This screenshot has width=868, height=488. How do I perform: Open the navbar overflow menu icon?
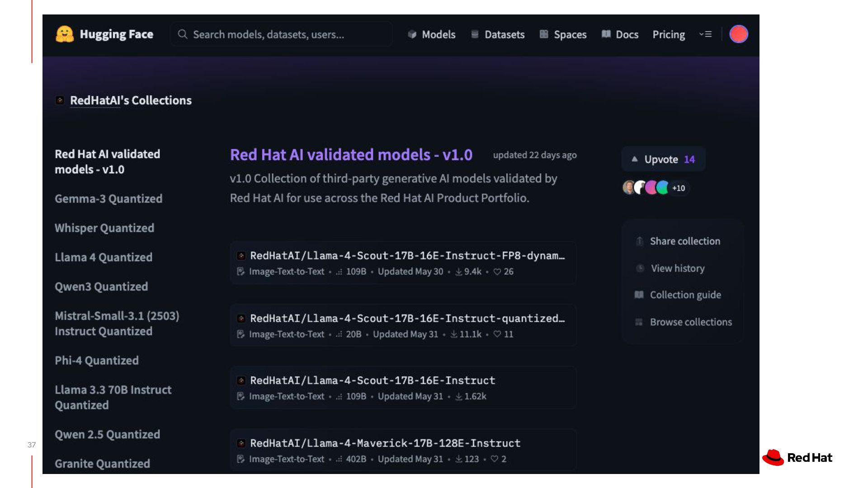(705, 34)
